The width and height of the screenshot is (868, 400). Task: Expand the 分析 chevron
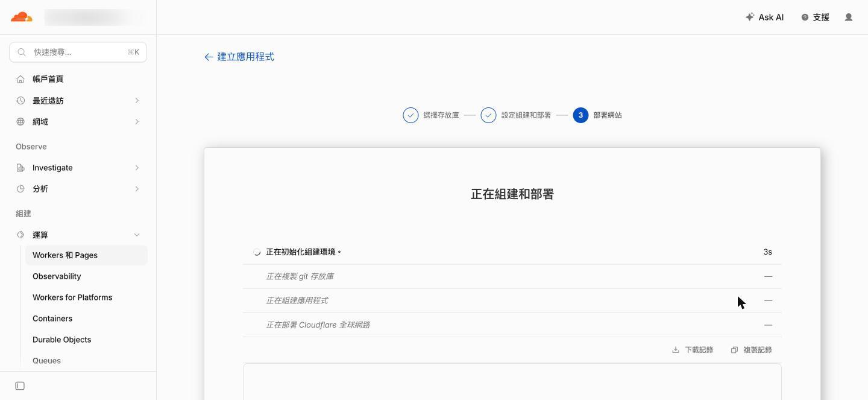pyautogui.click(x=137, y=188)
